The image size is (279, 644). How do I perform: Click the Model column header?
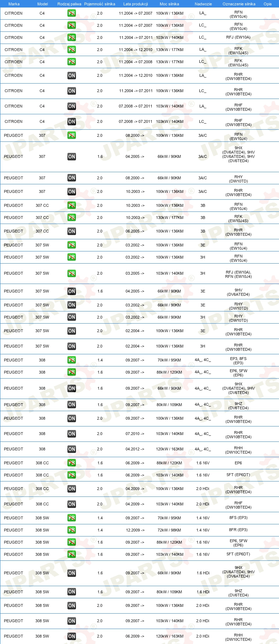tap(43, 4)
